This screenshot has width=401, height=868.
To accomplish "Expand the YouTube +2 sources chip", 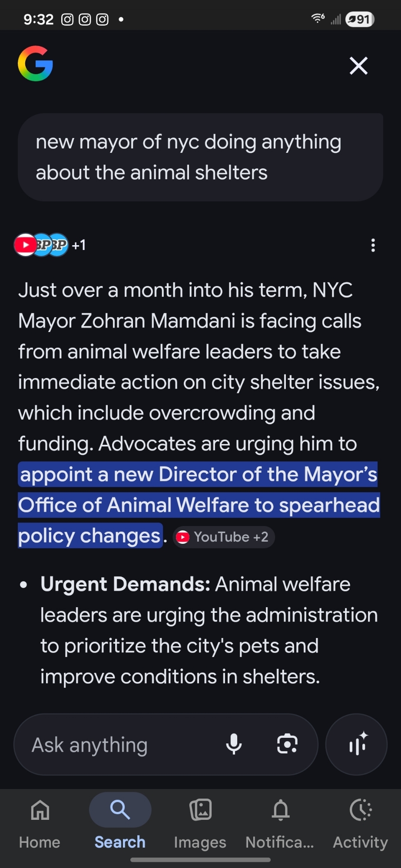I will pyautogui.click(x=224, y=537).
